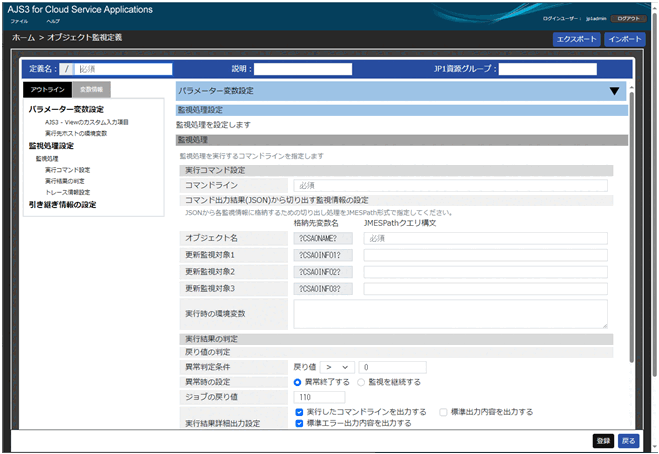The height and width of the screenshot is (454, 659).
Task: Switch to the アウトライン tab
Action: [x=47, y=89]
